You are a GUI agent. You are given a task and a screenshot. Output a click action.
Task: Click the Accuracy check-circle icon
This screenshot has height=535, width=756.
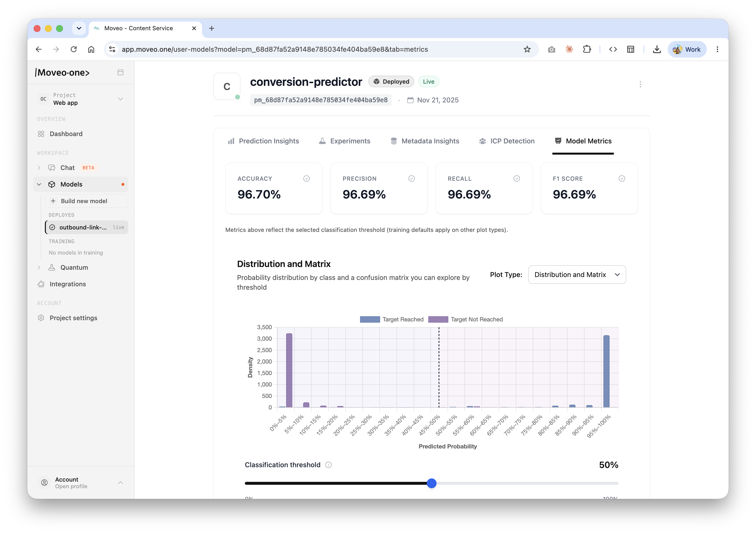coord(306,178)
